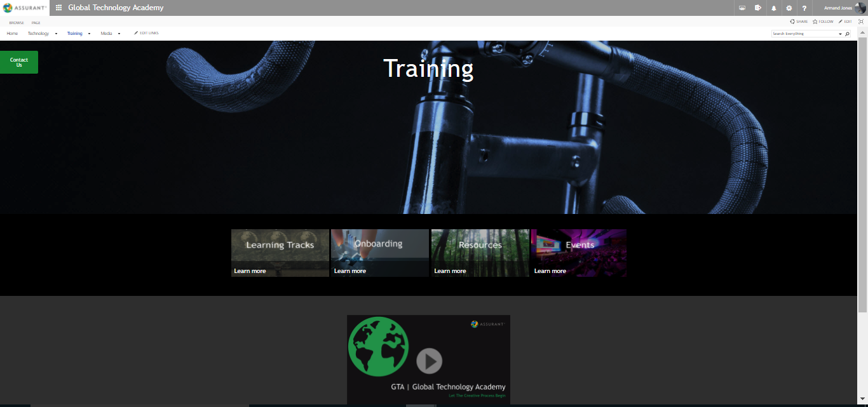The height and width of the screenshot is (407, 868).
Task: Expand the Technology dropdown arrow
Action: (x=56, y=34)
